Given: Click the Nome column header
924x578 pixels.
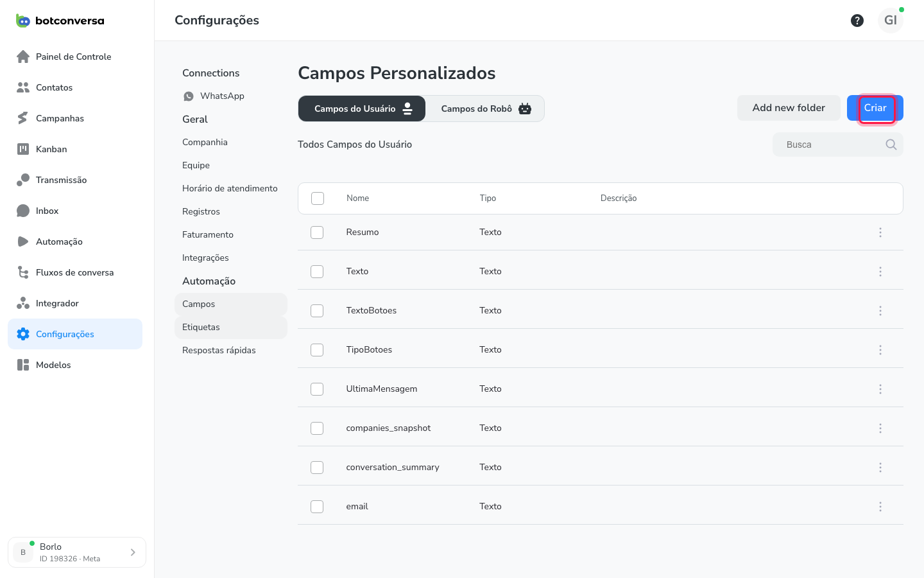Looking at the screenshot, I should click(357, 198).
